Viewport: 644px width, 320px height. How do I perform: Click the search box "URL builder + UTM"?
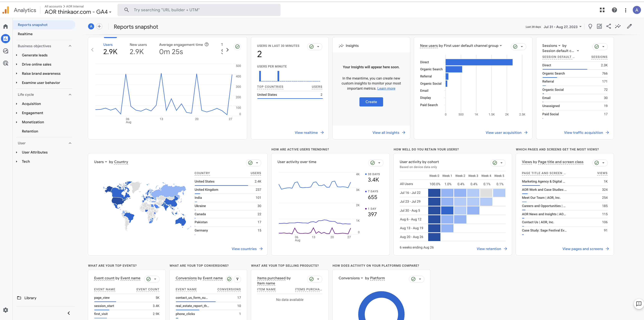tap(199, 10)
